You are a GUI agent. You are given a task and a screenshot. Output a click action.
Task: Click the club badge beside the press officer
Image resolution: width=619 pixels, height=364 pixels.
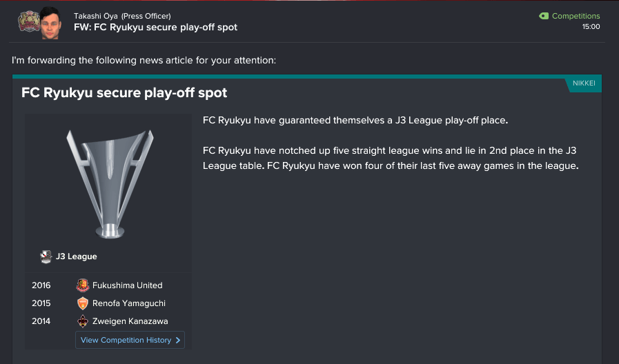point(28,21)
